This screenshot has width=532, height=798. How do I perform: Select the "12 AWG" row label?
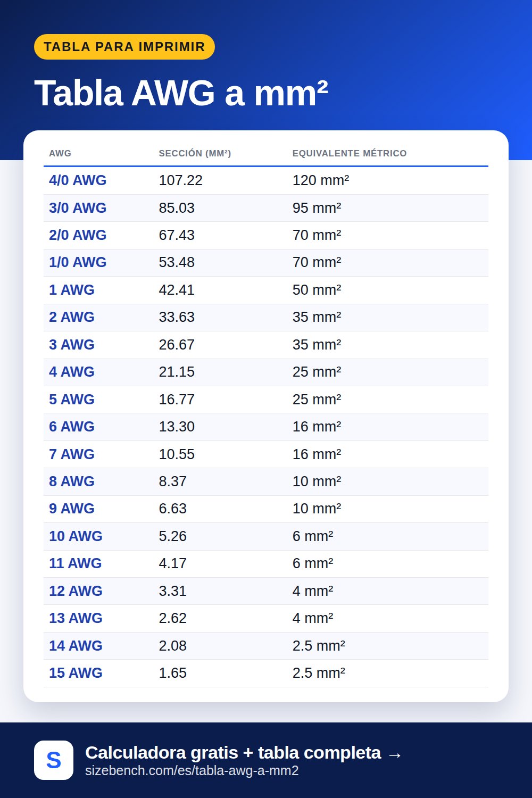click(76, 591)
